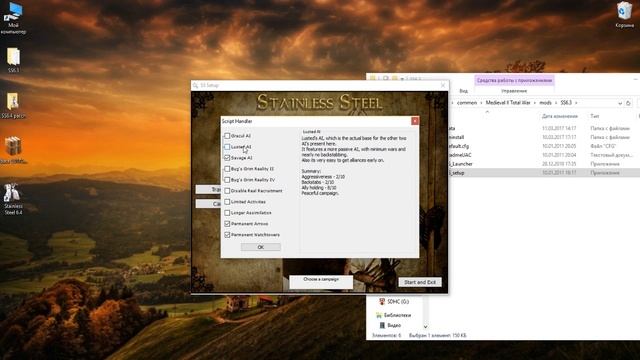Open the Manage tab in Explorer ribbon
Image resolution: width=640 pixels, height=360 pixels.
514,91
